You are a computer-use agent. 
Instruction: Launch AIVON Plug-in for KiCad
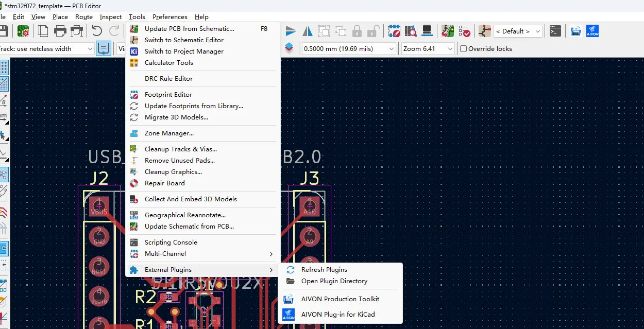(x=341, y=314)
